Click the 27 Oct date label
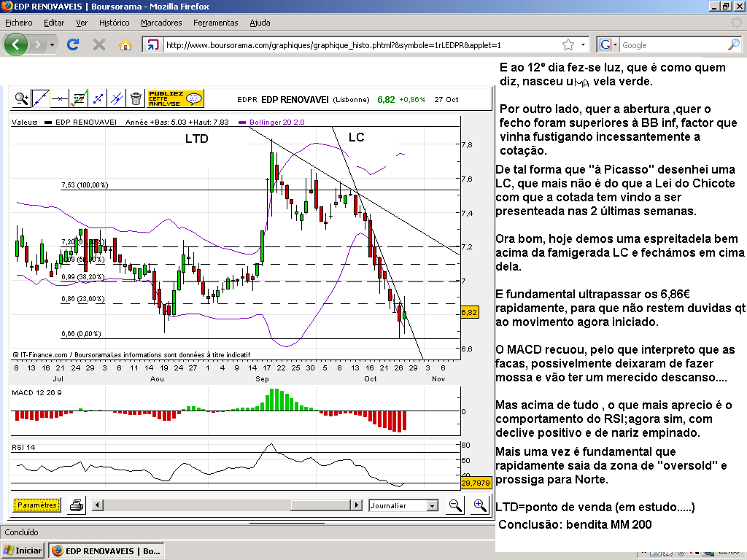This screenshot has width=747, height=560. point(446,99)
